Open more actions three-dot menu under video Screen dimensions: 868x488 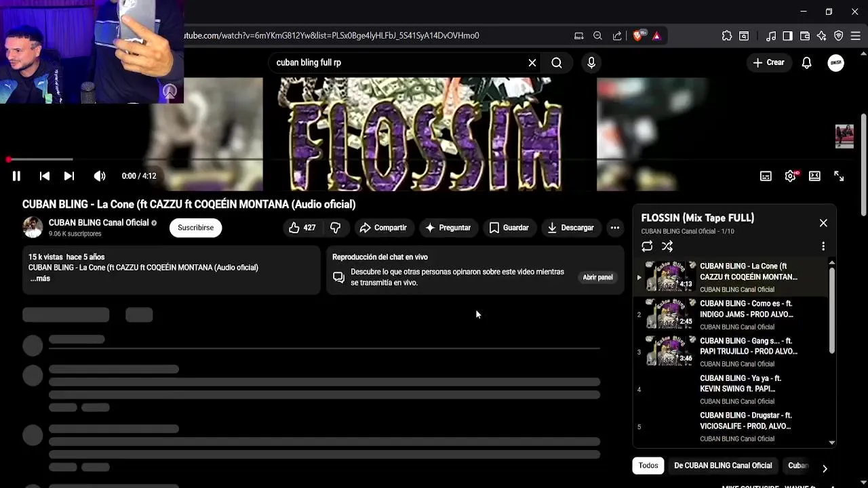(615, 228)
